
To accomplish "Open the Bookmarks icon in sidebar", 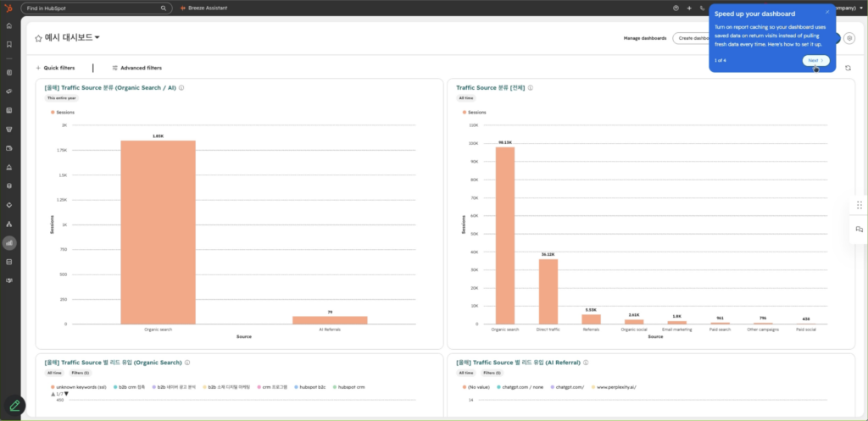I will click(8, 44).
